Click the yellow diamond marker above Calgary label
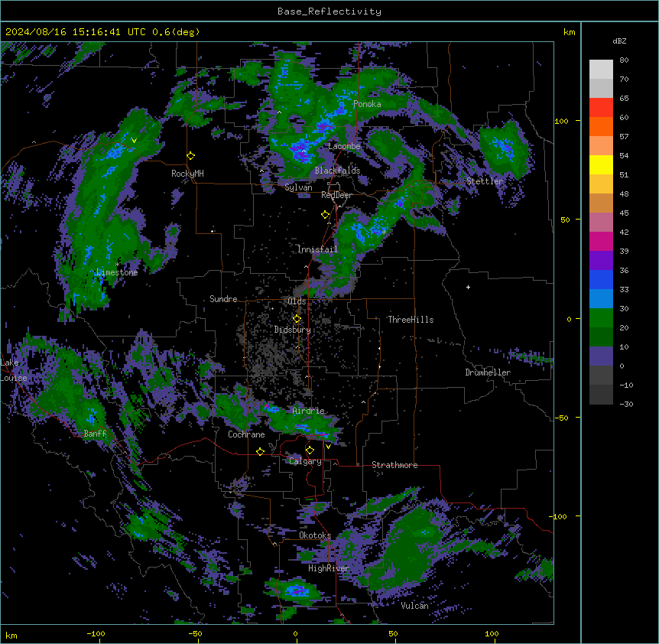659x644 pixels. (x=310, y=450)
